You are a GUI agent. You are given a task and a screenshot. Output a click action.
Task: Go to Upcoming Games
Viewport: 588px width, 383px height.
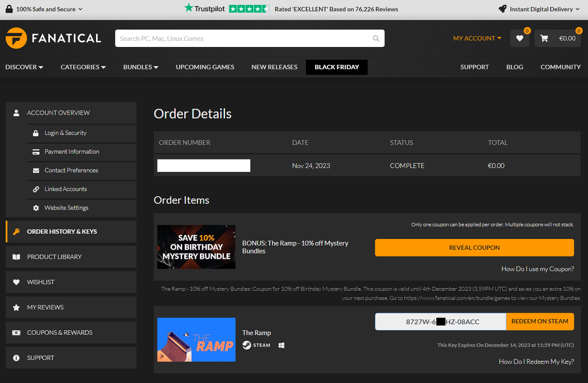point(205,67)
